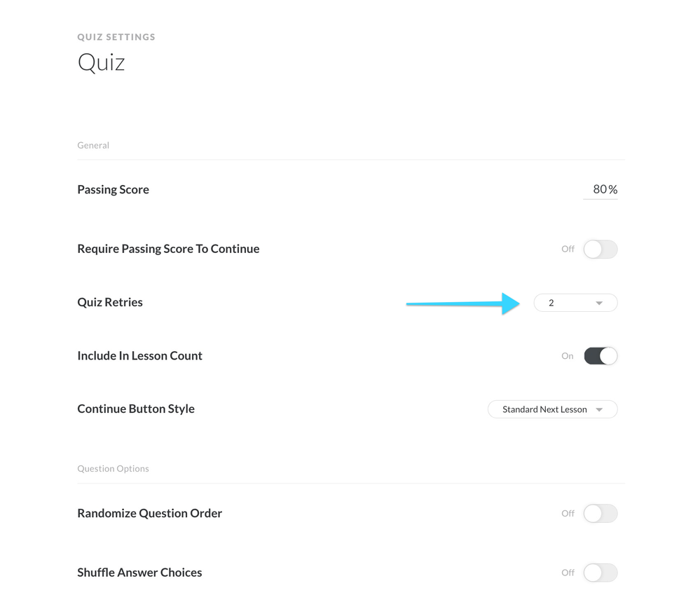Open the Quiz Retries dropdown showing 2
The image size is (700, 602).
tap(575, 303)
